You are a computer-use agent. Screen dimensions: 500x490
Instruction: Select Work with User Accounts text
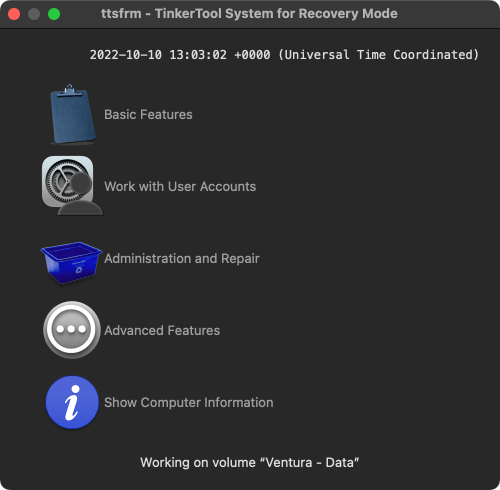(180, 187)
